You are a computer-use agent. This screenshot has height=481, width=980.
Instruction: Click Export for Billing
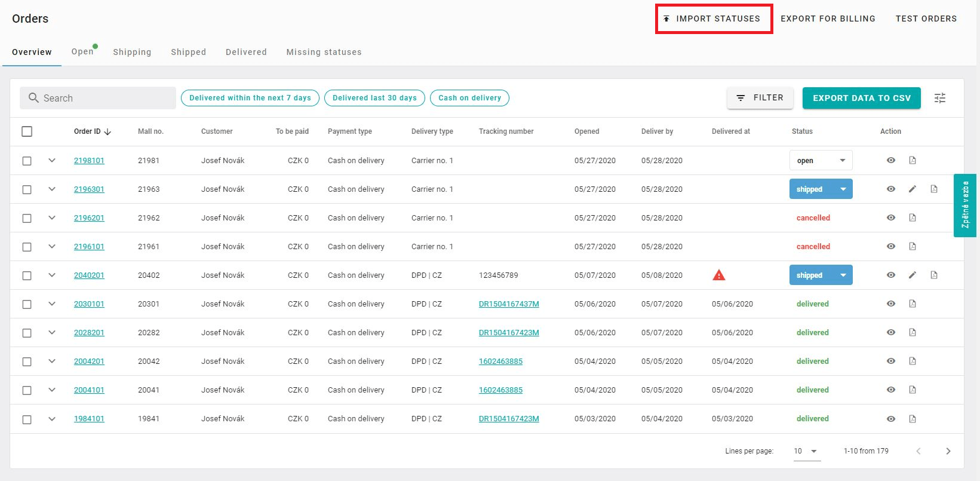point(828,19)
